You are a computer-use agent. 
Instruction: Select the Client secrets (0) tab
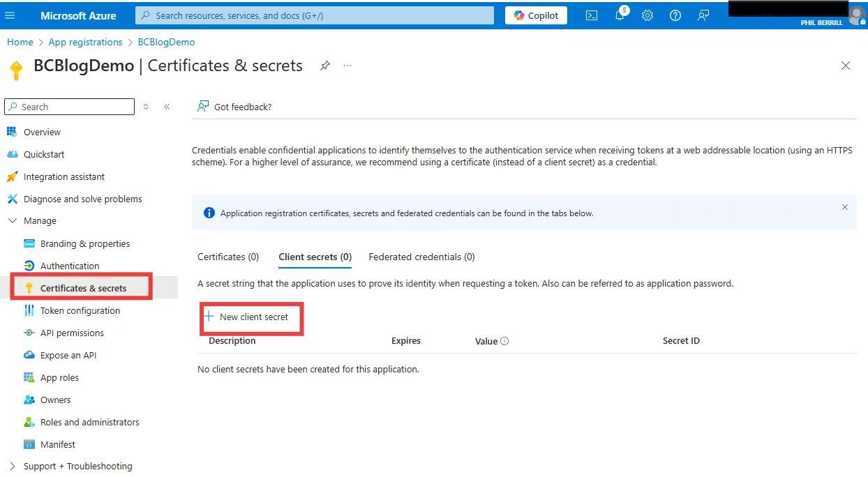coord(315,257)
